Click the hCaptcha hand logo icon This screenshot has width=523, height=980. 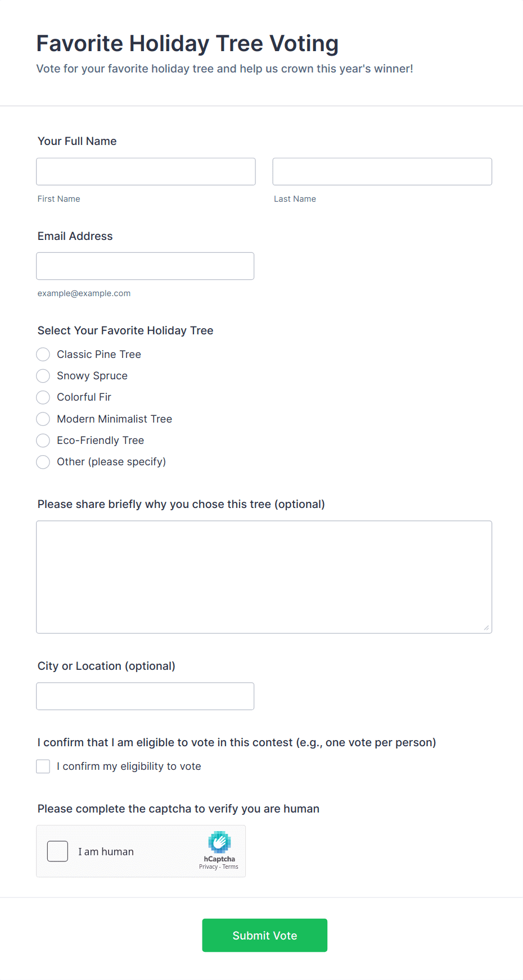219,845
